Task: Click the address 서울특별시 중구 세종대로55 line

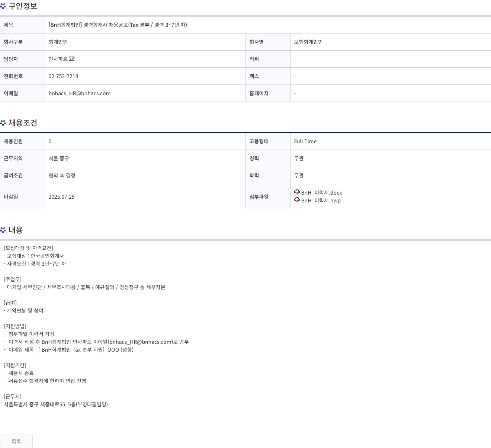Action: point(56,404)
